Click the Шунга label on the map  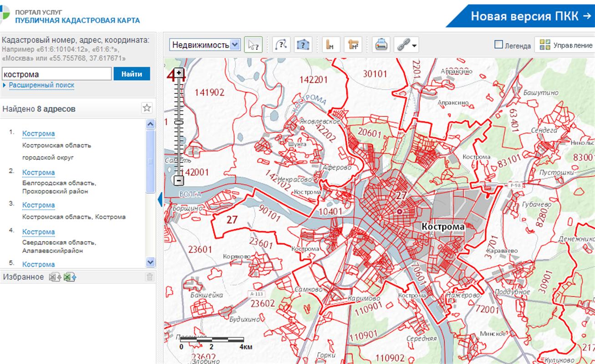pyautogui.click(x=297, y=144)
